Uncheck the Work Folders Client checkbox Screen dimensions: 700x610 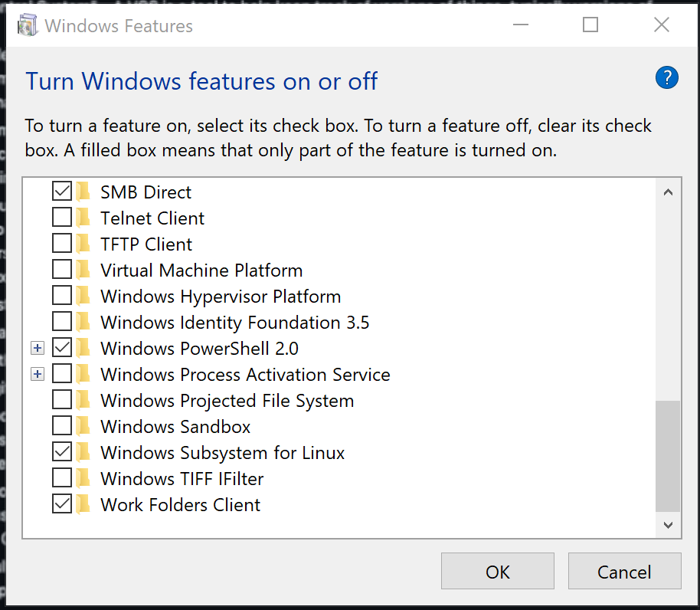pyautogui.click(x=61, y=503)
